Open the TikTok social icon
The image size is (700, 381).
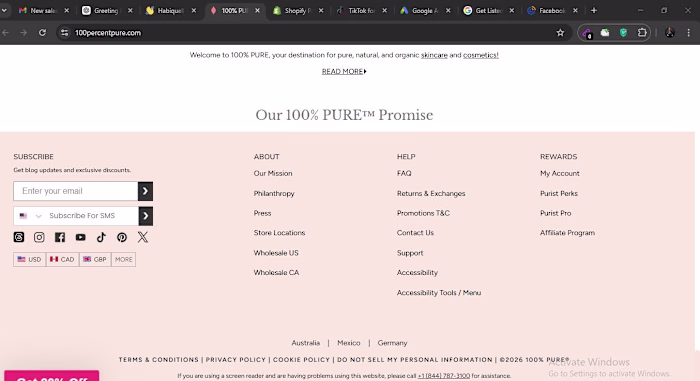click(101, 237)
